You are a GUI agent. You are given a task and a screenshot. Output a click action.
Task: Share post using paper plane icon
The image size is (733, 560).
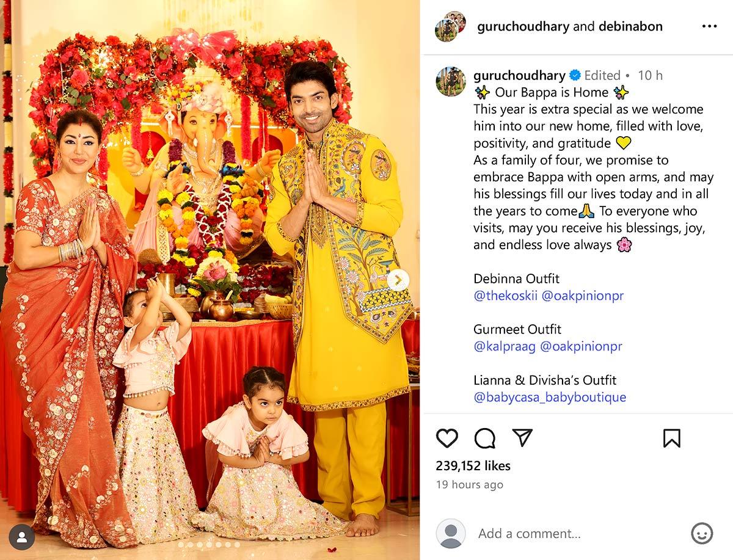pos(522,437)
